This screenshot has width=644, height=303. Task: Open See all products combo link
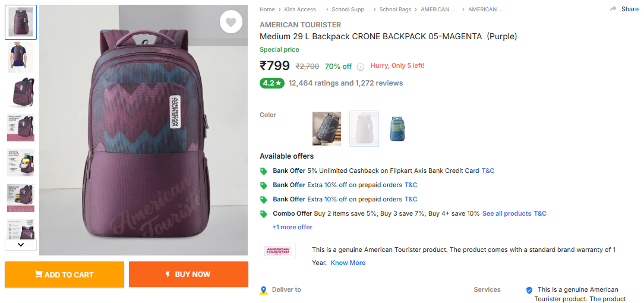tap(506, 213)
